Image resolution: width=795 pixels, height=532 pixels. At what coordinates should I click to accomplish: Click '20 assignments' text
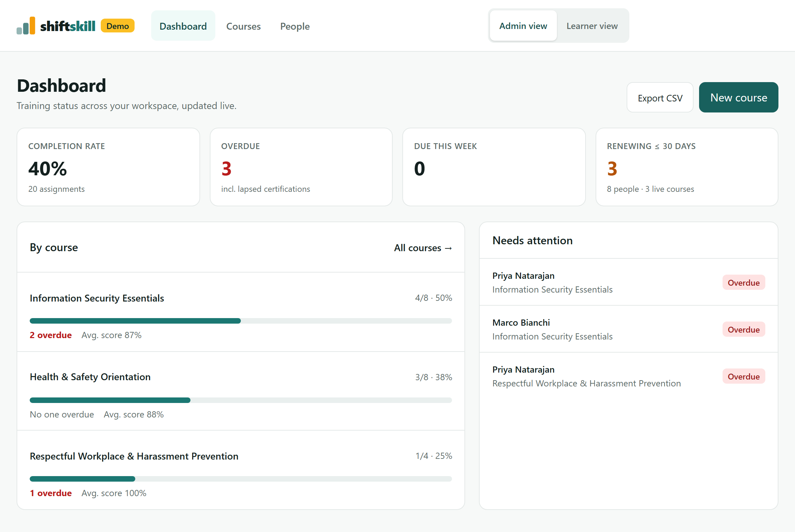tap(57, 189)
